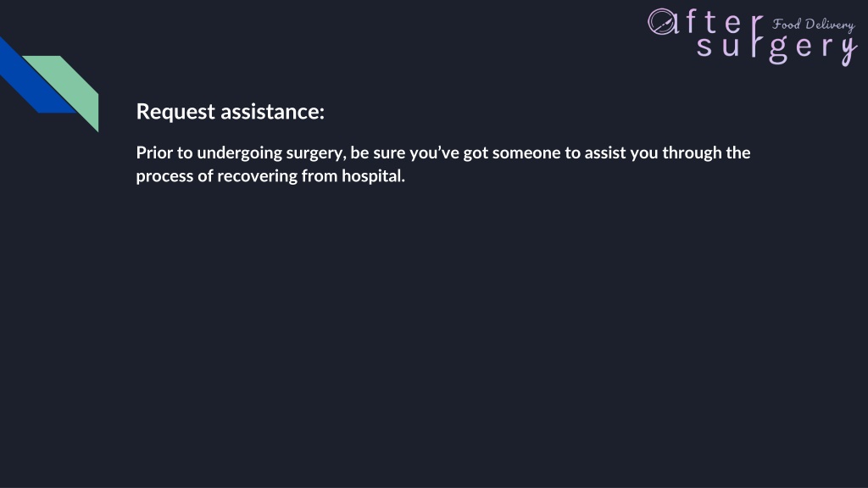
Task: Click the word 'assistance:' in the heading
Action: 273,112
